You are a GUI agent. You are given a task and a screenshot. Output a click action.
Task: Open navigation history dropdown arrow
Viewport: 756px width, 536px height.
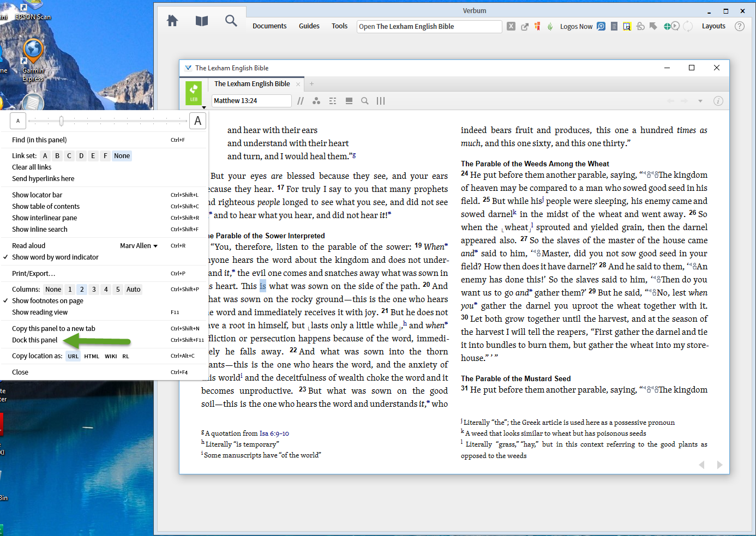pyautogui.click(x=700, y=101)
